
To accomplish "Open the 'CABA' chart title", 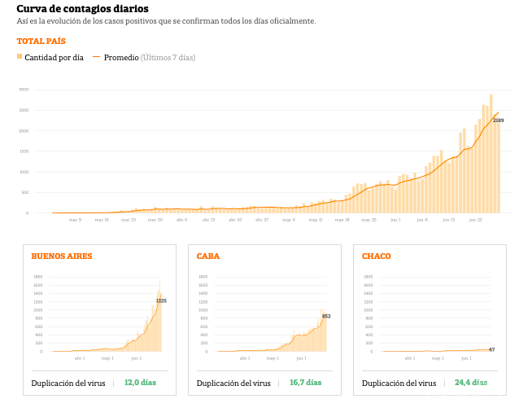I will tap(208, 256).
